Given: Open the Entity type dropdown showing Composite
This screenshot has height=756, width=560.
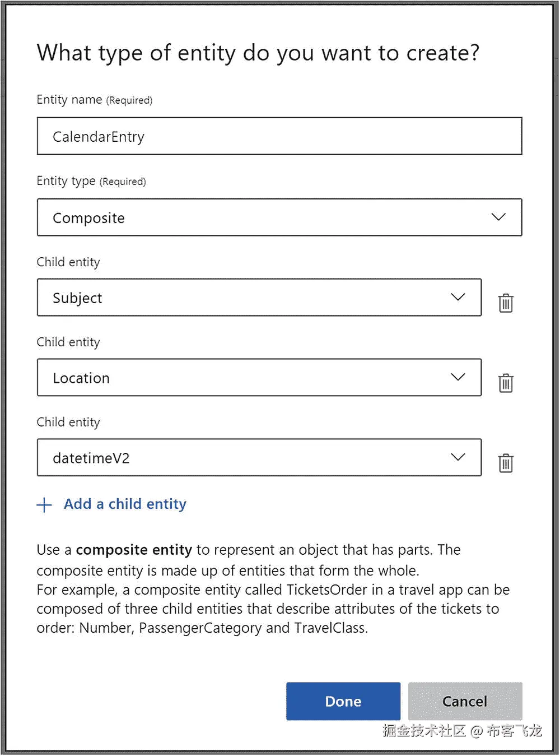Looking at the screenshot, I should (279, 217).
